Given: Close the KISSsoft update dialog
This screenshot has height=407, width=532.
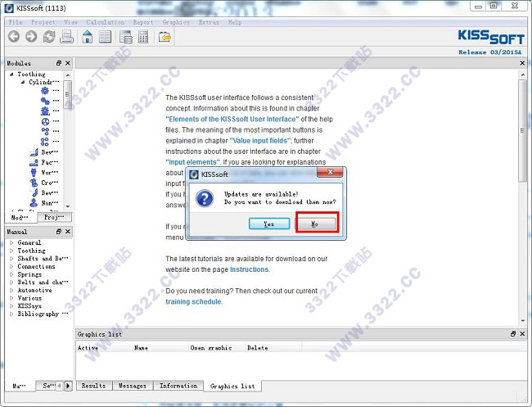Looking at the screenshot, I should pyautogui.click(x=330, y=172).
